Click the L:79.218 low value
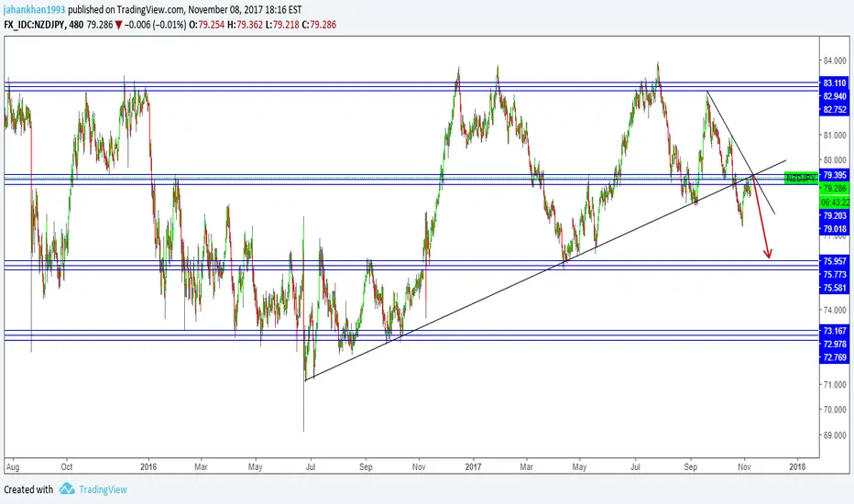 tap(282, 25)
